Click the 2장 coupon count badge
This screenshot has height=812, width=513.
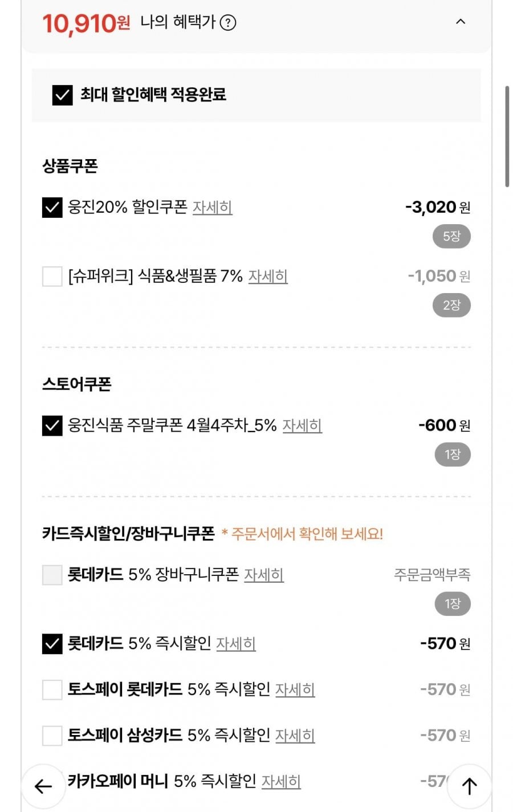(x=451, y=305)
